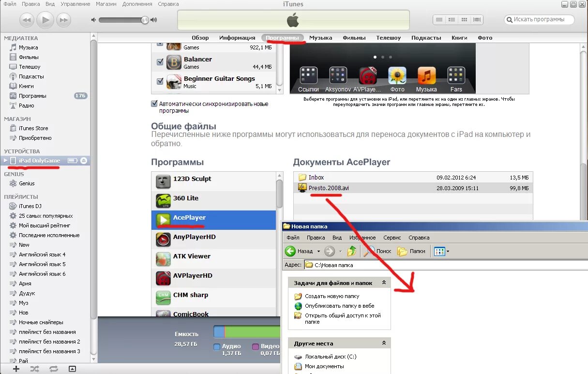The height and width of the screenshot is (374, 588).
Task: Select 123D Sculpt in the programs list
Action: 213,181
